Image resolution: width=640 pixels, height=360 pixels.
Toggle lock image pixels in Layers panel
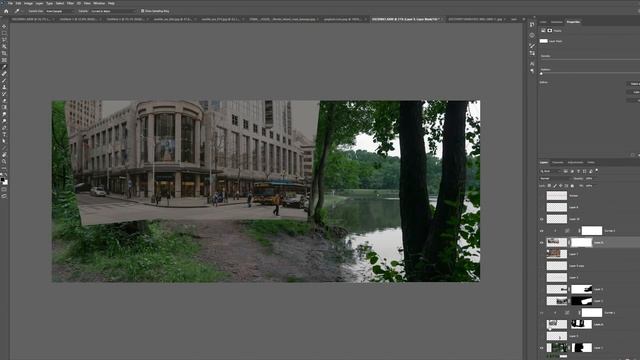pyautogui.click(x=555, y=186)
